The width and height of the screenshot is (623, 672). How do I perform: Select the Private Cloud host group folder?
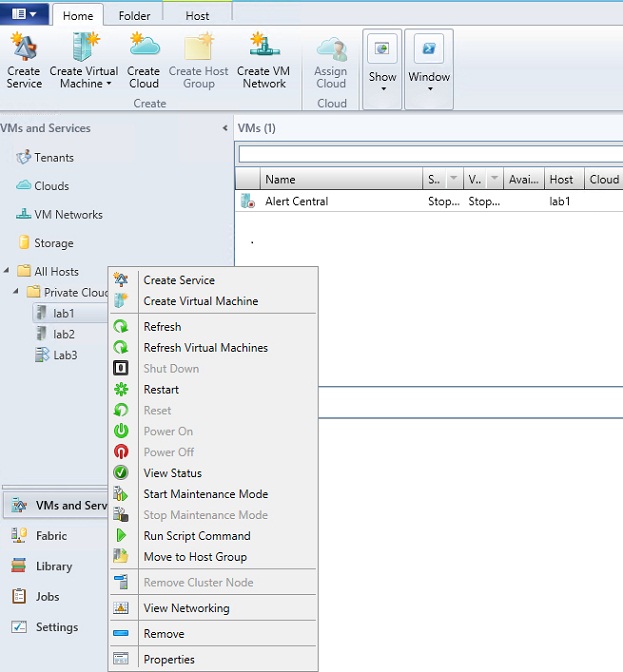[x=67, y=292]
